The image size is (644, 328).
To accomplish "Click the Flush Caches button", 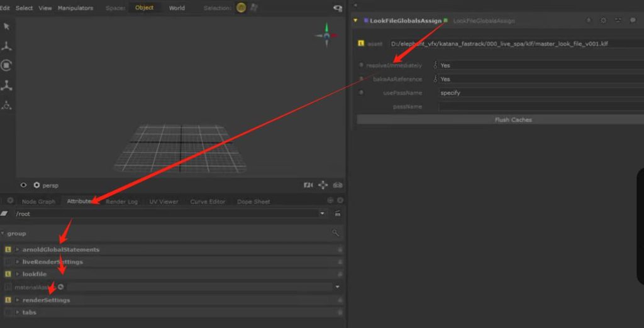I will [513, 119].
